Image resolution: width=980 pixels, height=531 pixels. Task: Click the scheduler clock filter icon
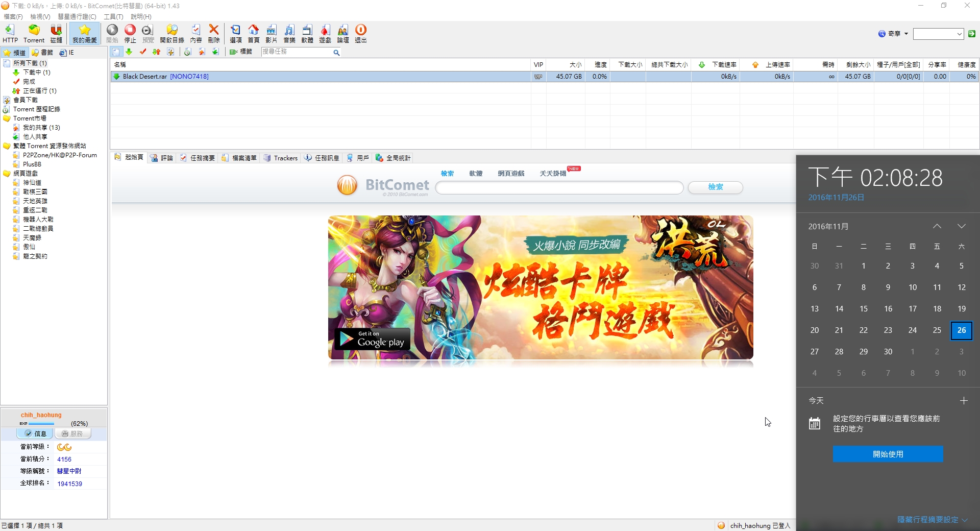pyautogui.click(x=188, y=52)
